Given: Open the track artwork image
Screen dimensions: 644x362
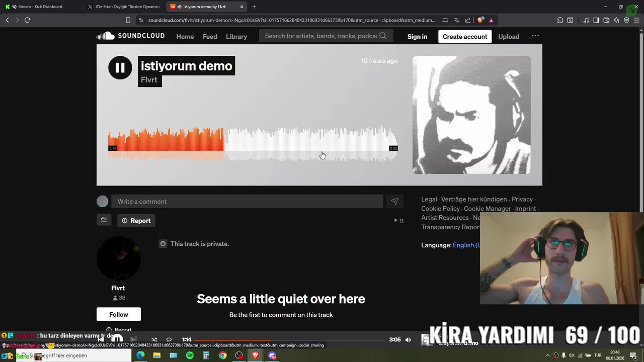Looking at the screenshot, I should coord(471,115).
